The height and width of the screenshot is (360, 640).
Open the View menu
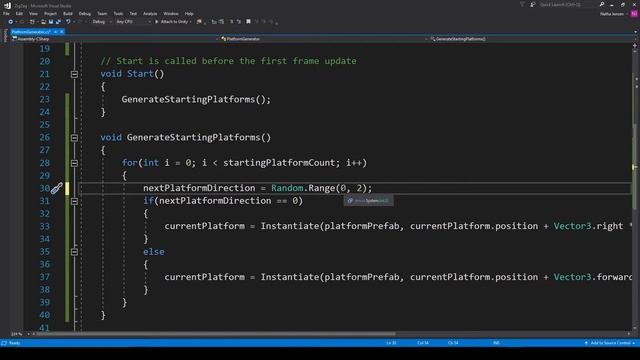pos(33,14)
